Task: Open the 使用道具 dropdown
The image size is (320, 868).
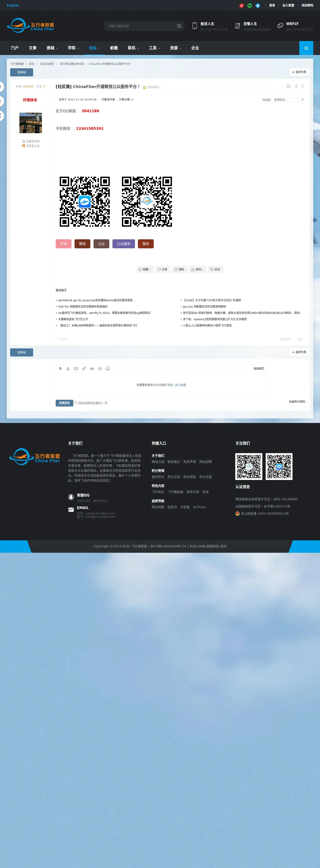Action: coord(286,339)
